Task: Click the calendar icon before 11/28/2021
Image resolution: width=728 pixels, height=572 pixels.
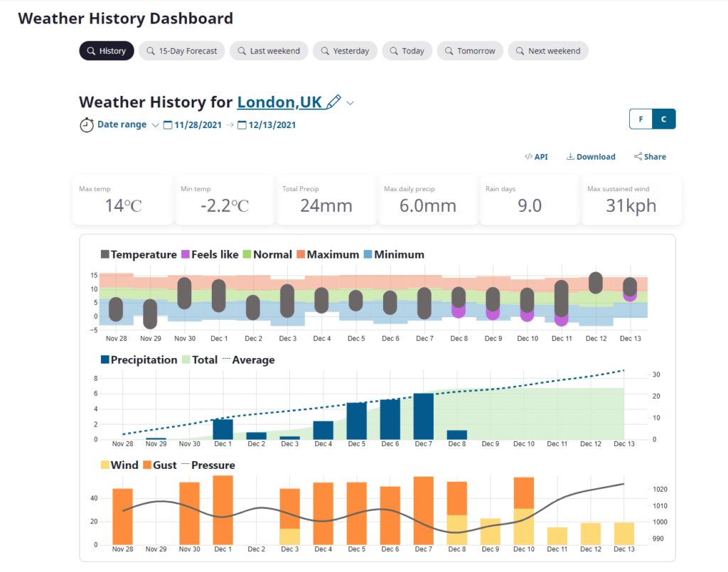Action: [x=168, y=125]
